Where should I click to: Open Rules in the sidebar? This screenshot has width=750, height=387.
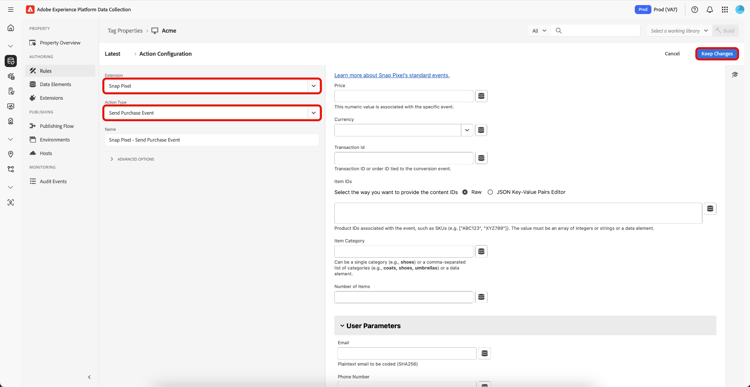60,71
